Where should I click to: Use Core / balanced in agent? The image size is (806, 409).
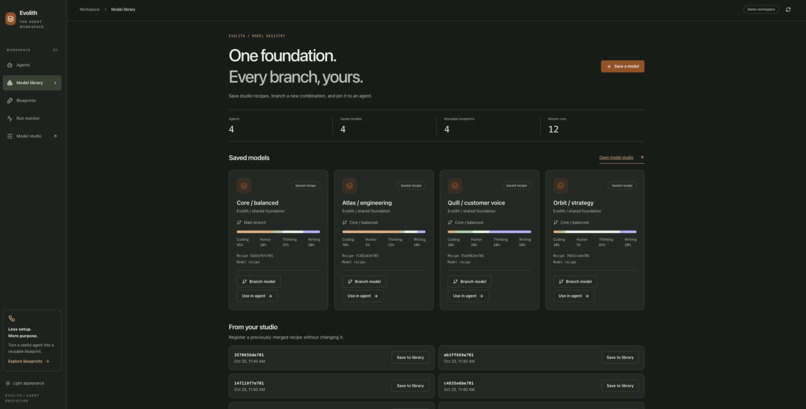click(x=257, y=296)
